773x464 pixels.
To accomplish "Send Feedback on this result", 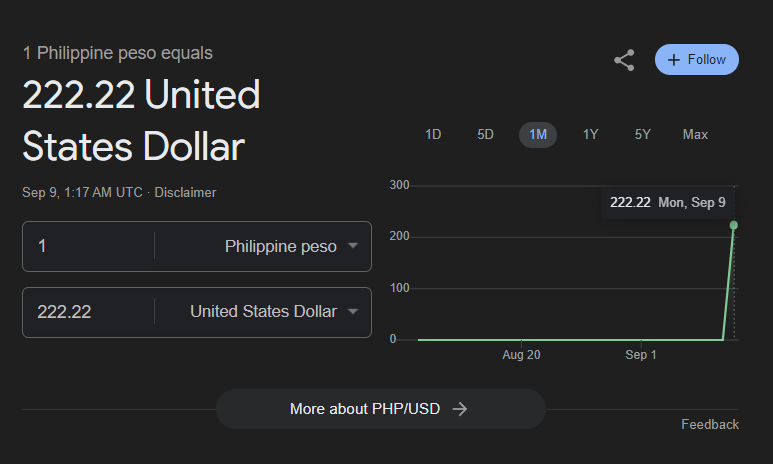I will pyautogui.click(x=710, y=425).
